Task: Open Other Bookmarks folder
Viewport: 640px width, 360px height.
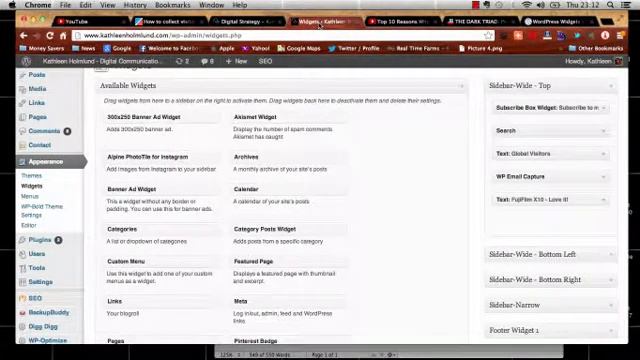Action: 596,48
